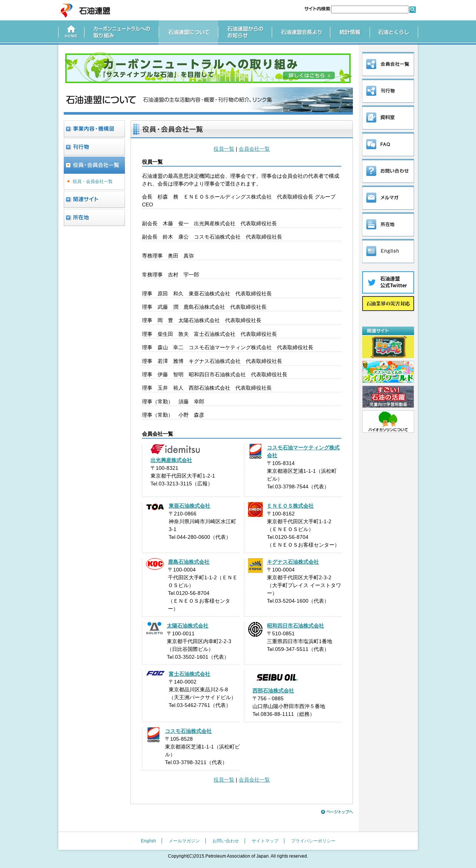This screenshot has width=476, height=868.
Task: Click the idemitsu company logo
Action: pos(175,449)
